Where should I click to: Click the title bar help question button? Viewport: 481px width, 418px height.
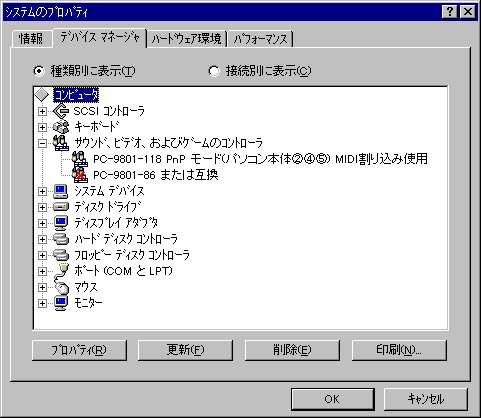coord(450,12)
